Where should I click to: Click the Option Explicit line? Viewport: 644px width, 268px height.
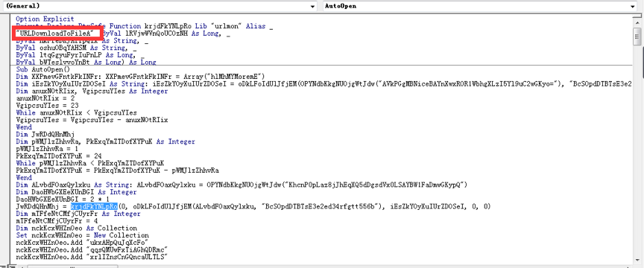(x=45, y=19)
